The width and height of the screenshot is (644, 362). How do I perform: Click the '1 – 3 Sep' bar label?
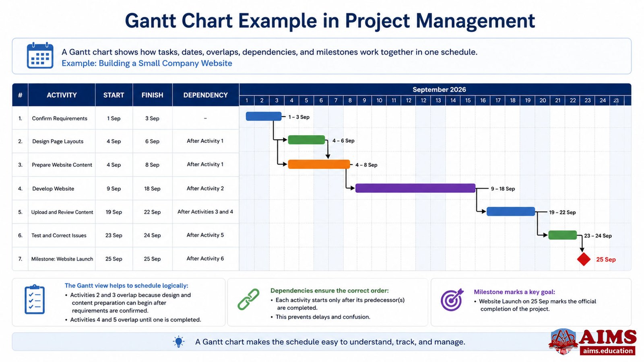(299, 117)
